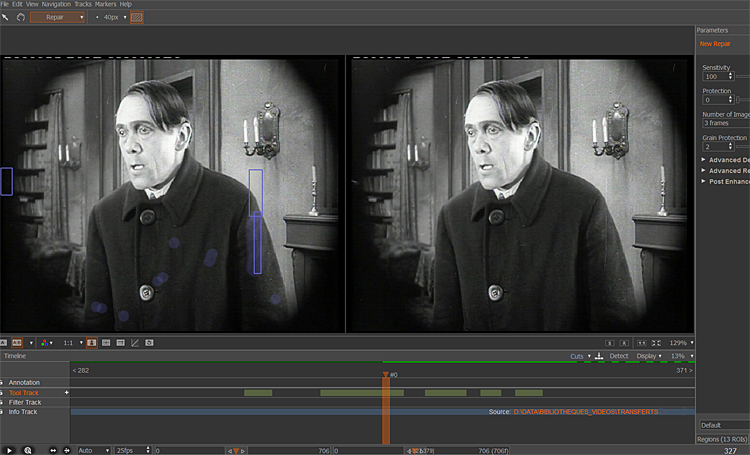This screenshot has width=750, height=455.
Task: Add a tool with the Tool Track plus icon
Action: point(66,392)
